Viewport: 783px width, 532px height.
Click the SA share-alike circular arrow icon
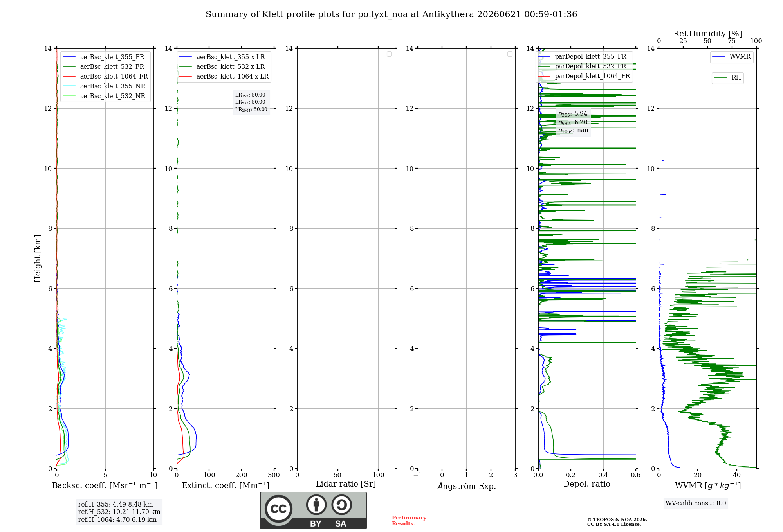tap(341, 505)
